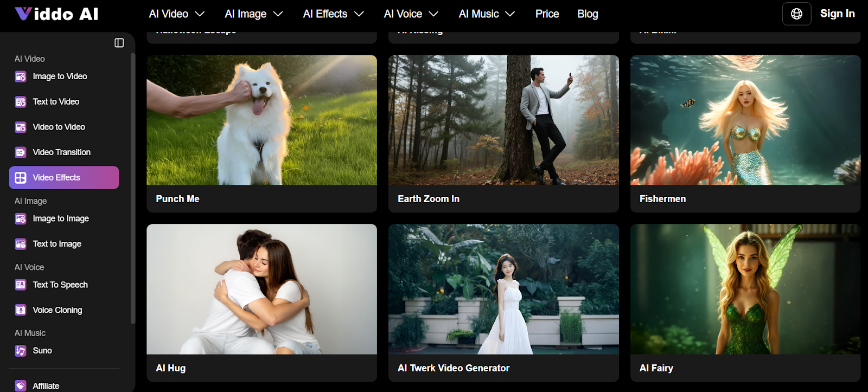Click the Image to Video sidebar icon
Viewport: 868px width, 392px height.
pos(21,76)
